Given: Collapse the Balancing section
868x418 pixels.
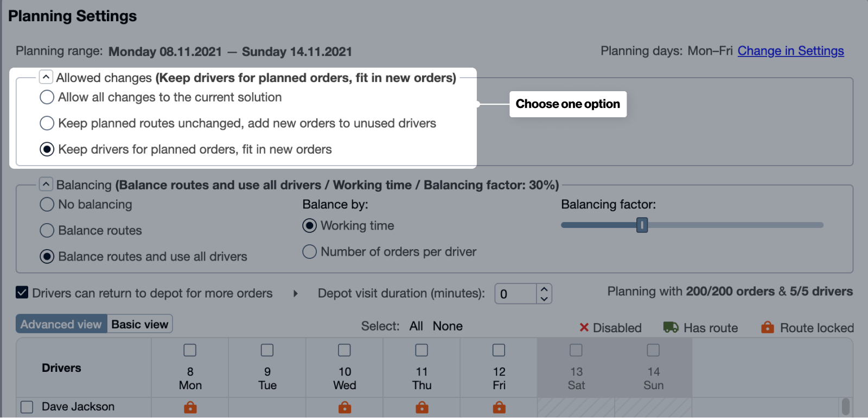Looking at the screenshot, I should pos(46,185).
